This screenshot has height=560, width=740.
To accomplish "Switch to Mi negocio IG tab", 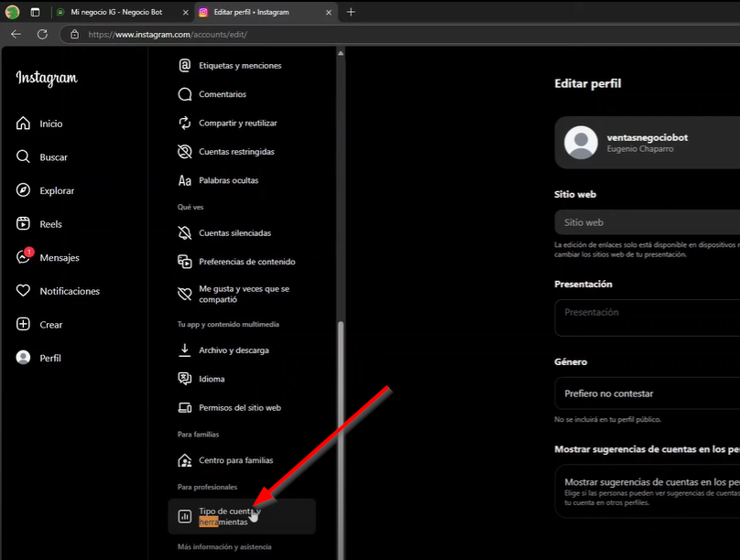I will [x=116, y=12].
